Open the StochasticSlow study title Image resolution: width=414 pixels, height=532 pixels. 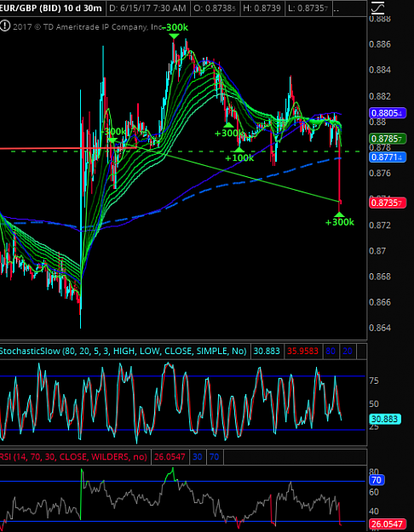point(124,351)
